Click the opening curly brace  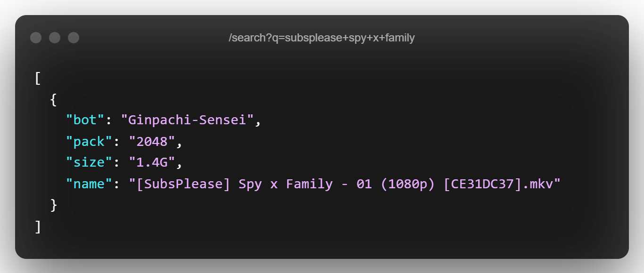[54, 99]
